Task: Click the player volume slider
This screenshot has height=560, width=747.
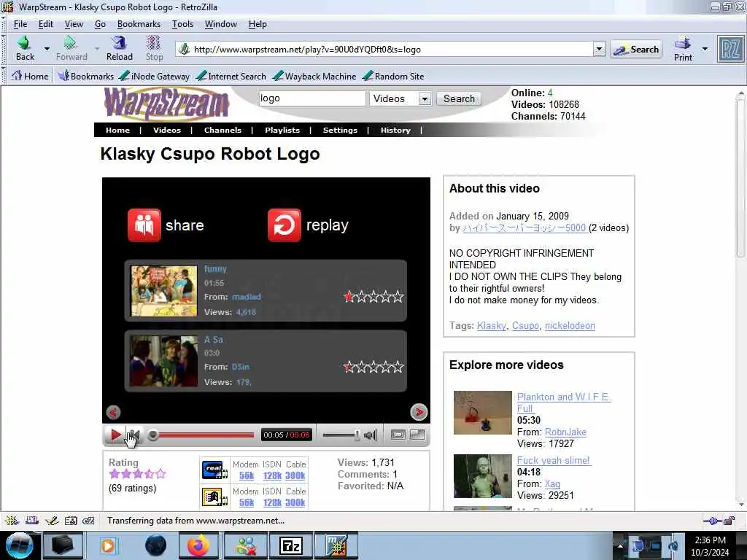Action: [x=341, y=435]
